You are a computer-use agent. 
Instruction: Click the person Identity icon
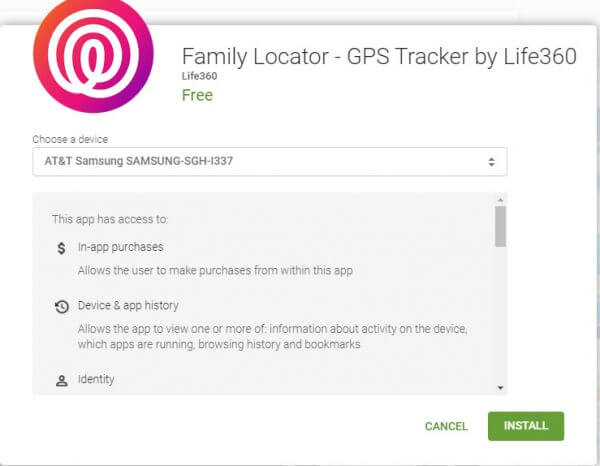(62, 381)
